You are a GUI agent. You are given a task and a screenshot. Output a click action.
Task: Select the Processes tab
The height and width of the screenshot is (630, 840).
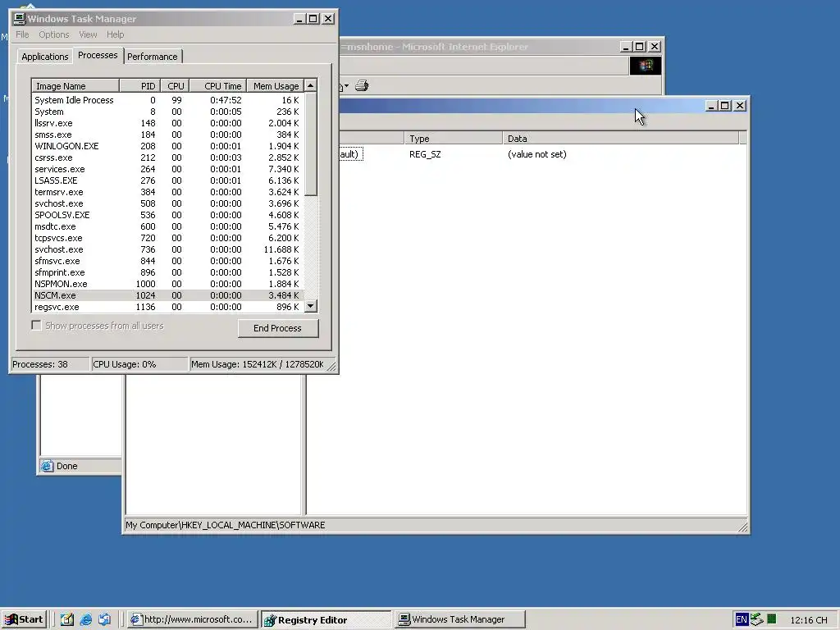click(98, 55)
